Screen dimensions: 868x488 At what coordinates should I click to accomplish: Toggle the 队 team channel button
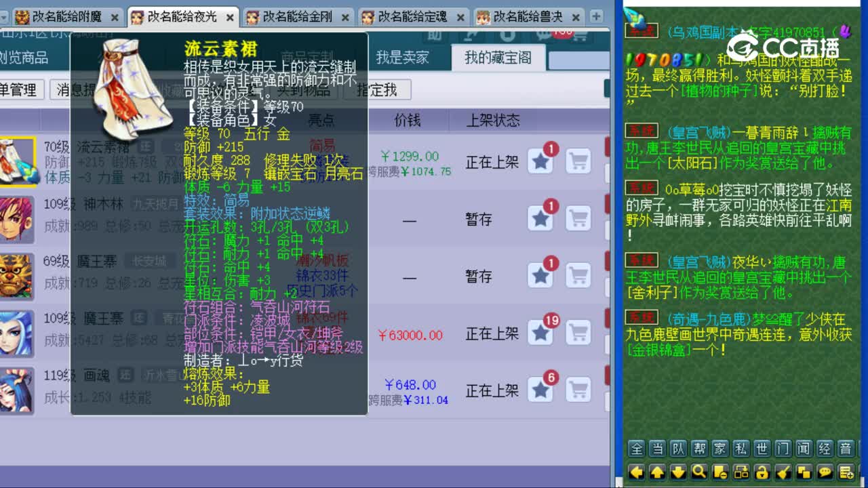click(678, 449)
